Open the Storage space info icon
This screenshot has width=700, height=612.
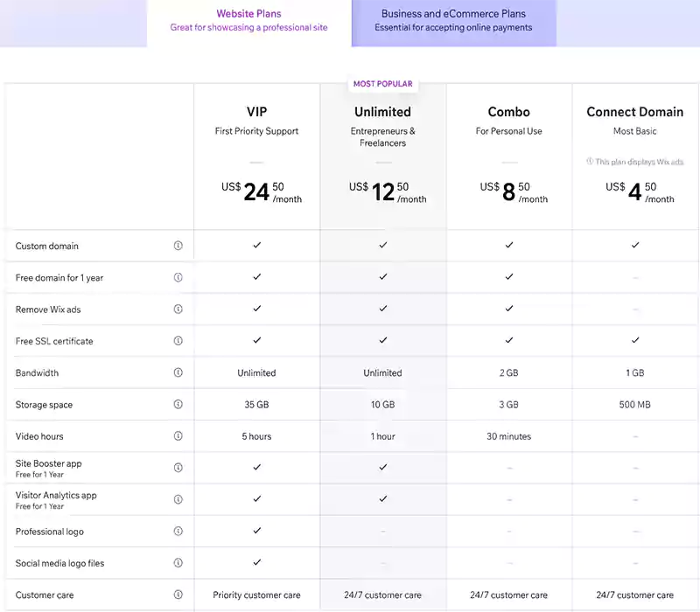click(x=178, y=404)
